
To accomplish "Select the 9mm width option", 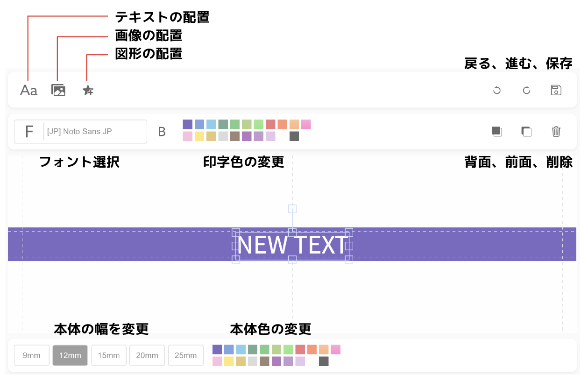I will [x=32, y=355].
